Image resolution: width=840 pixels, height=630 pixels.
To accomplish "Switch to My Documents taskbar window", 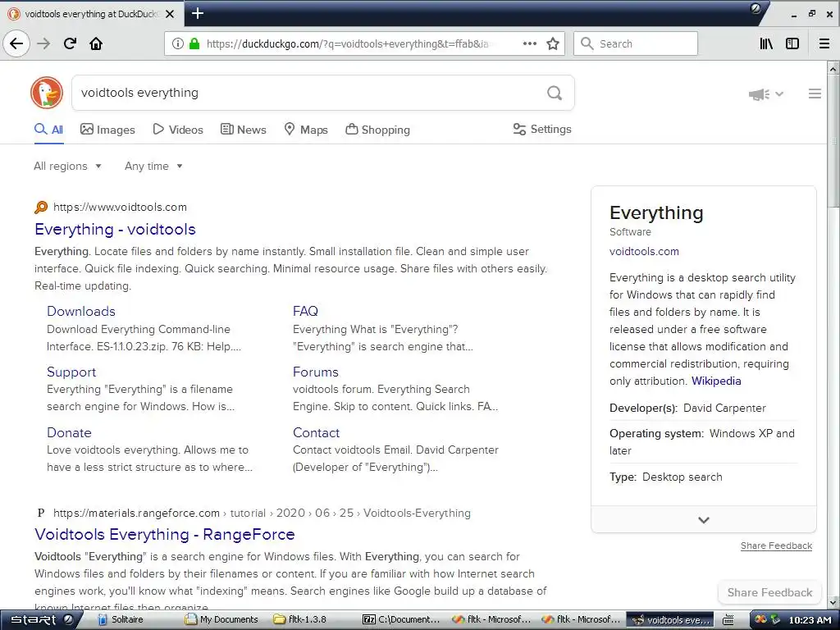I will 221,620.
